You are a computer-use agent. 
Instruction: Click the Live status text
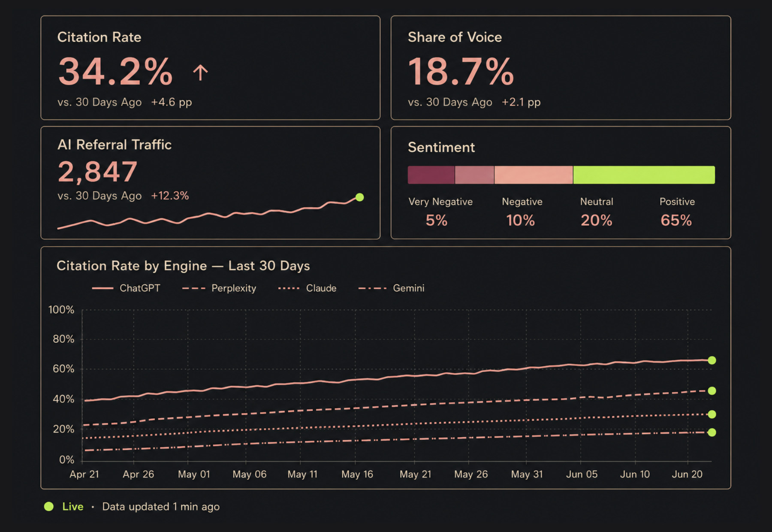coord(73,507)
